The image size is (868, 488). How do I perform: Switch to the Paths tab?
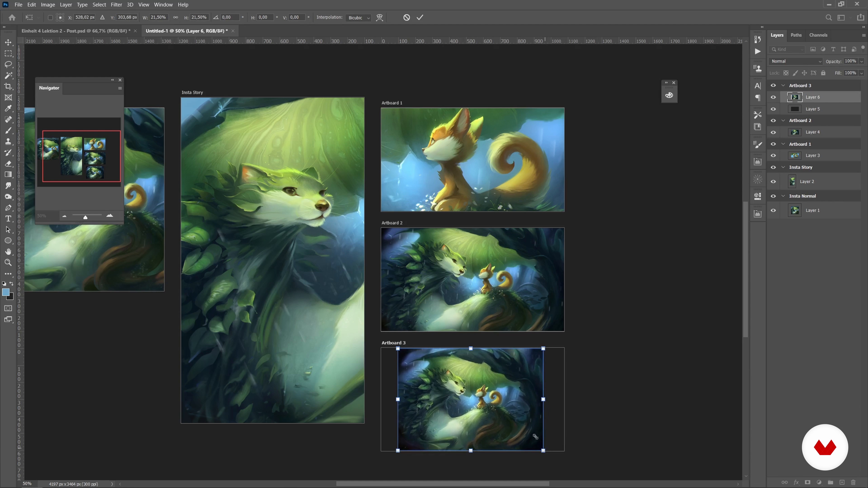796,35
